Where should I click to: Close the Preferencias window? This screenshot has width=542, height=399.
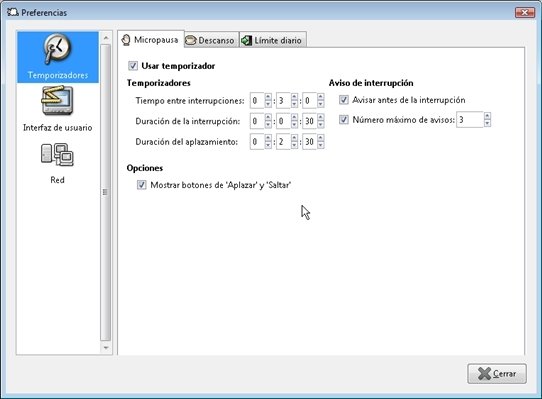coord(525,12)
